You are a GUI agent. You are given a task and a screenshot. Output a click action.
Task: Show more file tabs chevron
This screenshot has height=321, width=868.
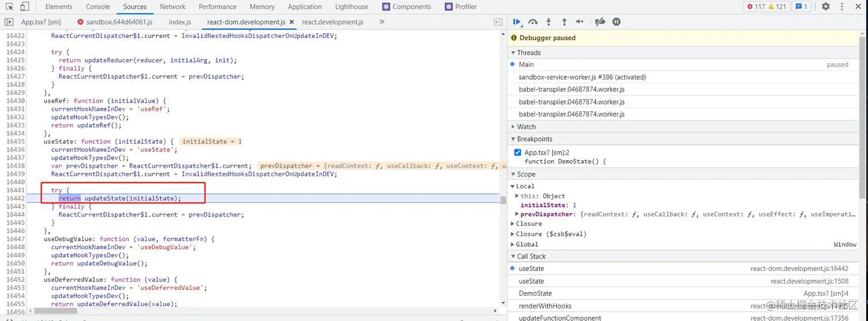point(382,22)
